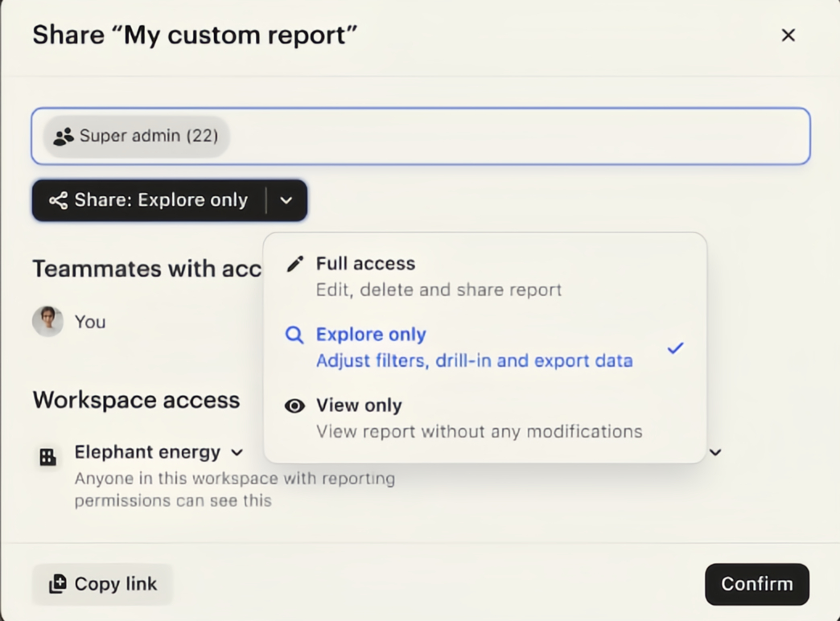Image resolution: width=840 pixels, height=621 pixels.
Task: Click the pencil icon beside Full access
Action: (x=295, y=264)
